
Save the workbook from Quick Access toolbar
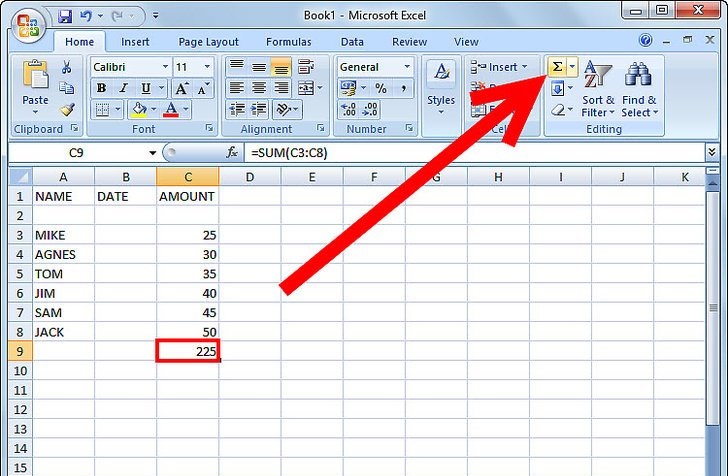[65, 16]
